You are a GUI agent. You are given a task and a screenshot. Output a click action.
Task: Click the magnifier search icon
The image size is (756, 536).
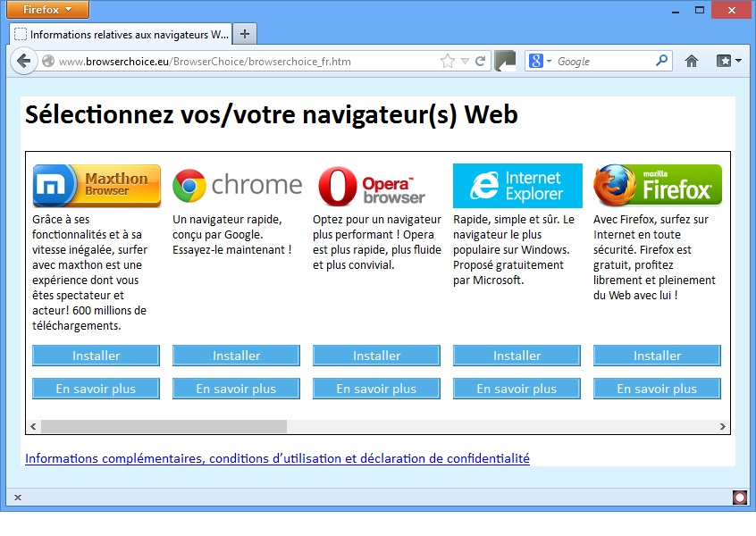tap(662, 61)
